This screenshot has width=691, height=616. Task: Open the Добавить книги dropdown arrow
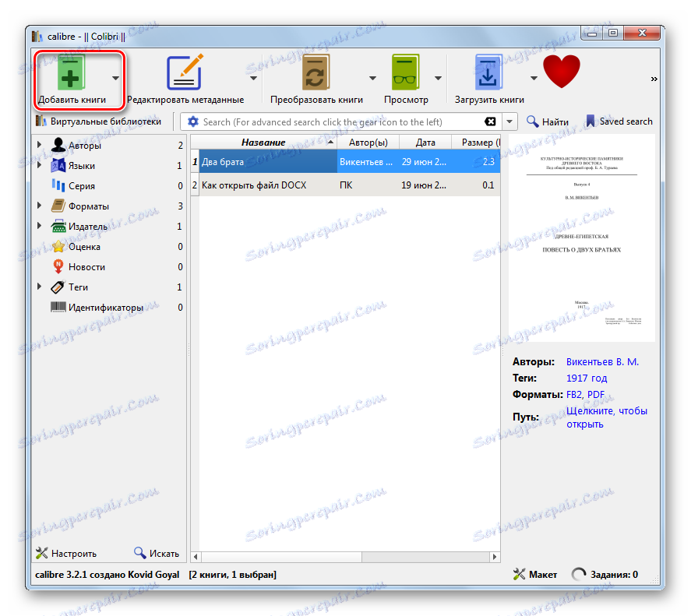(x=115, y=79)
